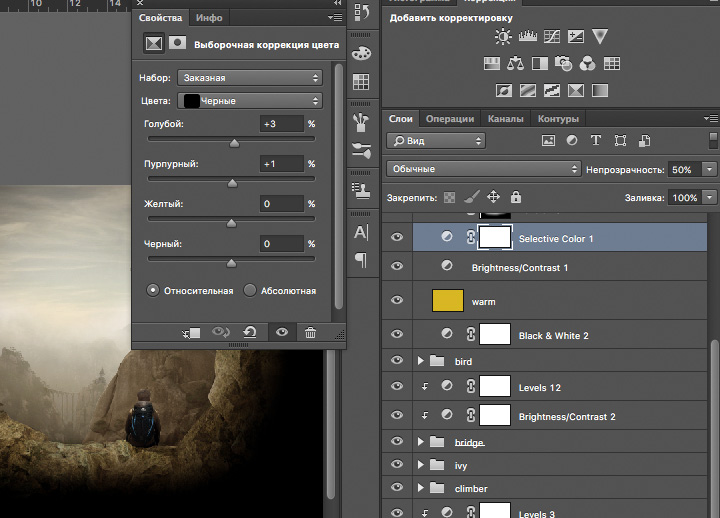Select the Абсолютная radio button
Viewport: 720px width, 518px height.
coord(250,290)
